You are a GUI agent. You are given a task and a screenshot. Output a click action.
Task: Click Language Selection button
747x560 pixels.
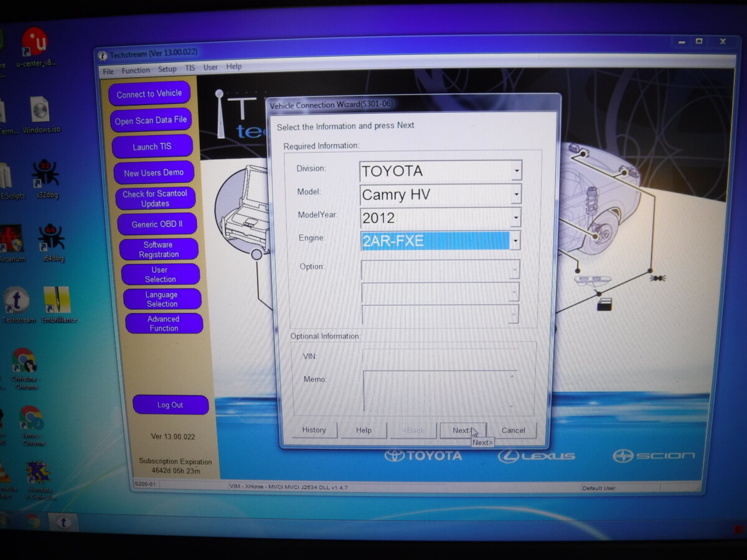tap(162, 299)
